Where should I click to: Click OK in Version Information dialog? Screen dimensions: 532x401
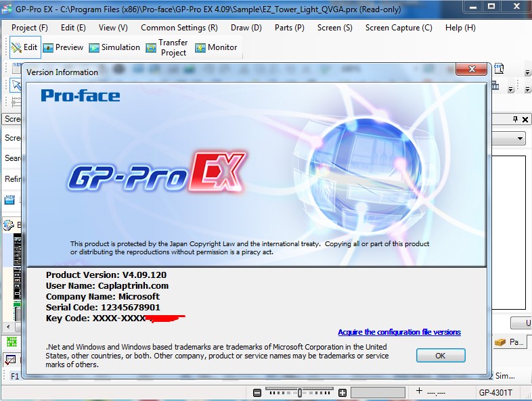(x=441, y=356)
